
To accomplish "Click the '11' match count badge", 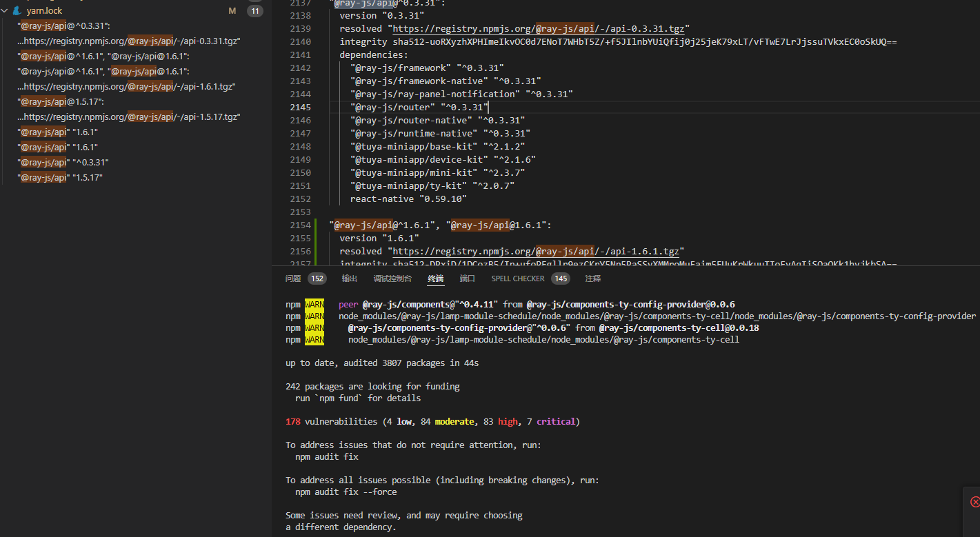I will (x=255, y=11).
